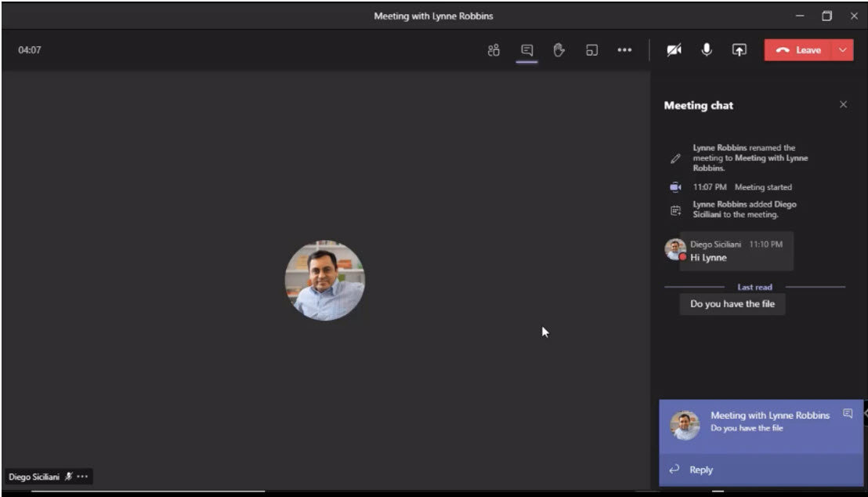Mute the microphone
The image size is (868, 497).
click(707, 50)
